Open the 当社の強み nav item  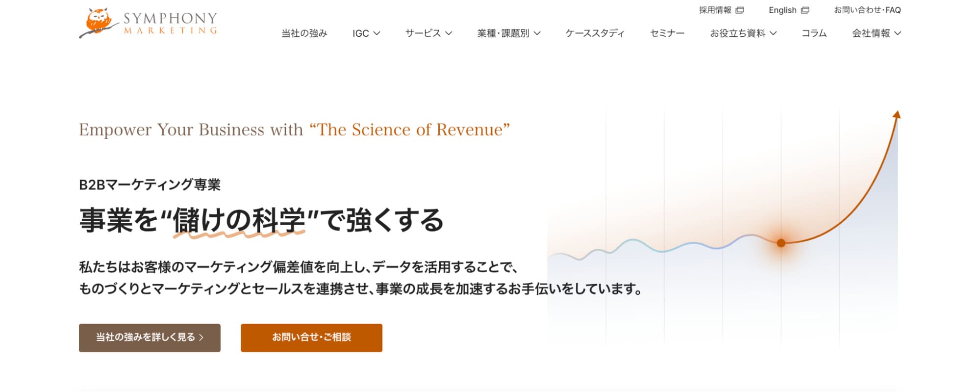[x=304, y=33]
